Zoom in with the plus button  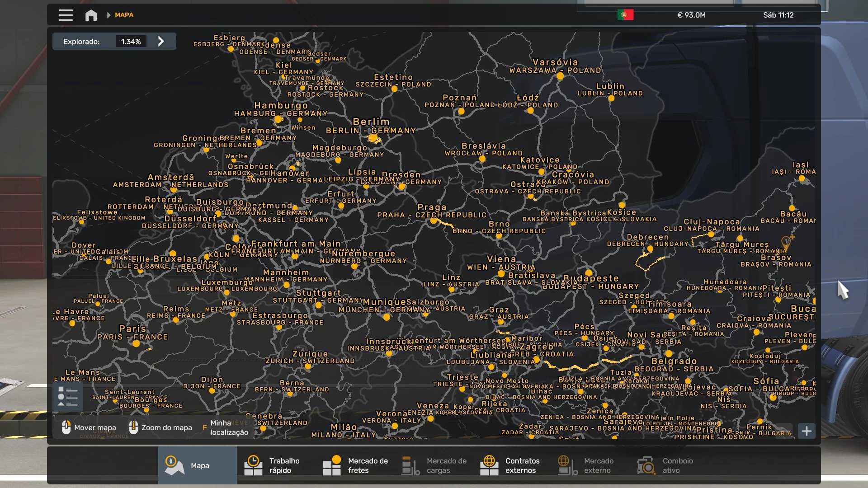pyautogui.click(x=807, y=431)
